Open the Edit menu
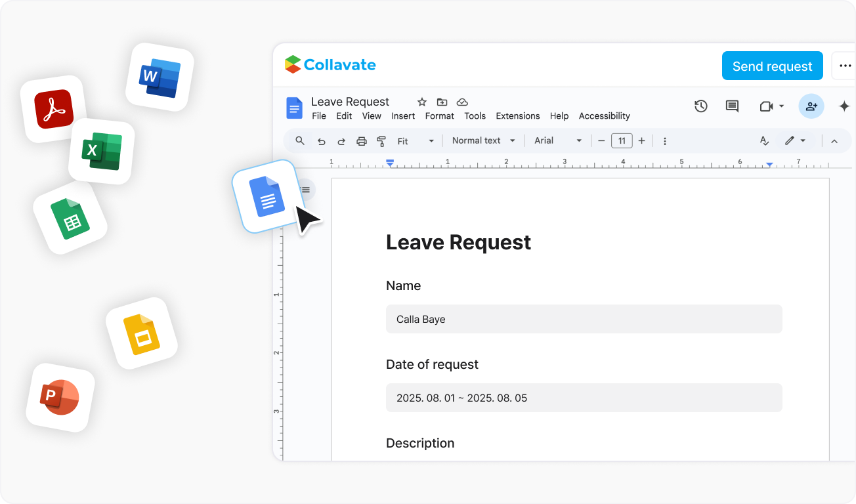Image resolution: width=856 pixels, height=504 pixels. [x=344, y=116]
